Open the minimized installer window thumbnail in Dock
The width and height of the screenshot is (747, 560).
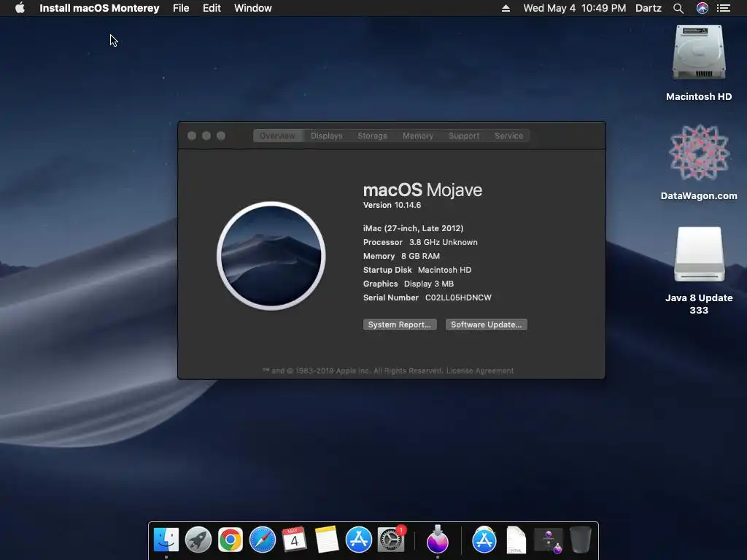[x=549, y=541]
